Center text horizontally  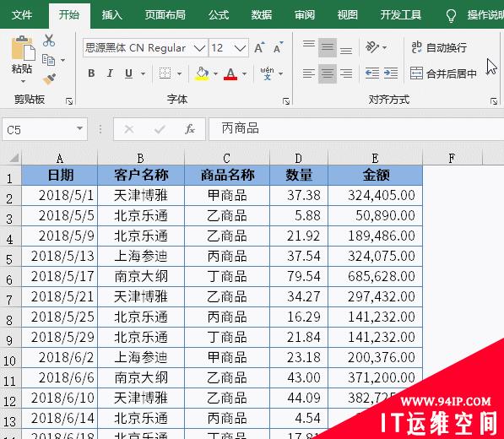click(328, 73)
